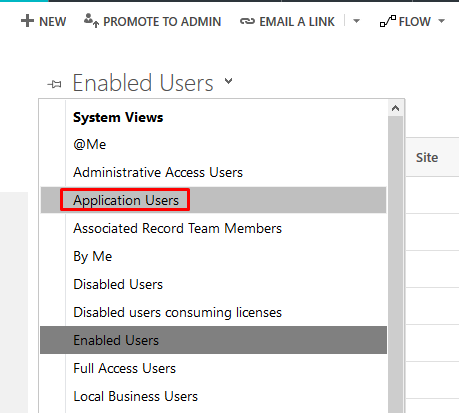Open the Email a Link dropdown arrow

pyautogui.click(x=356, y=21)
